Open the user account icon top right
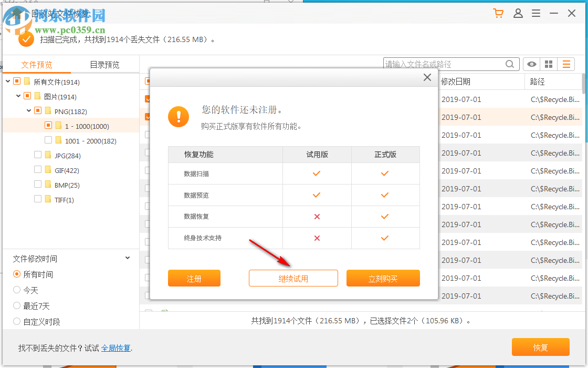This screenshot has width=588, height=368. (518, 13)
